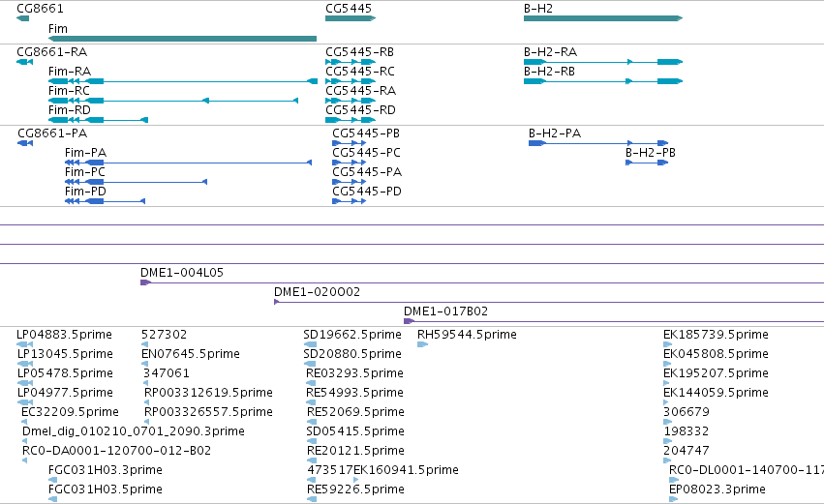Click the RP003326557.5prime EST
824x504 pixels.
tap(146, 422)
